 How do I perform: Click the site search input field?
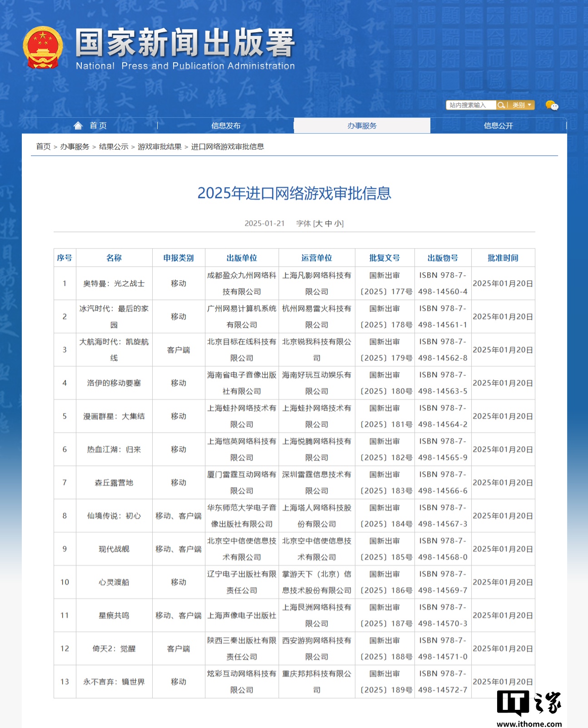pos(471,105)
